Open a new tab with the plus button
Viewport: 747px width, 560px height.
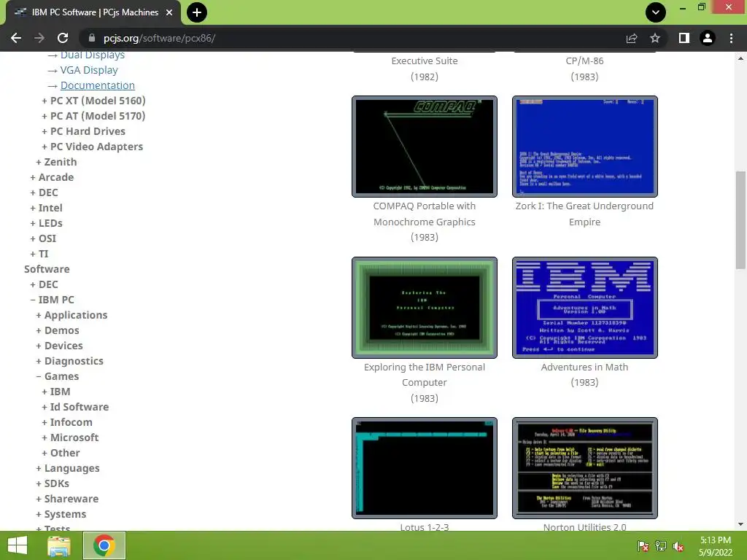197,12
